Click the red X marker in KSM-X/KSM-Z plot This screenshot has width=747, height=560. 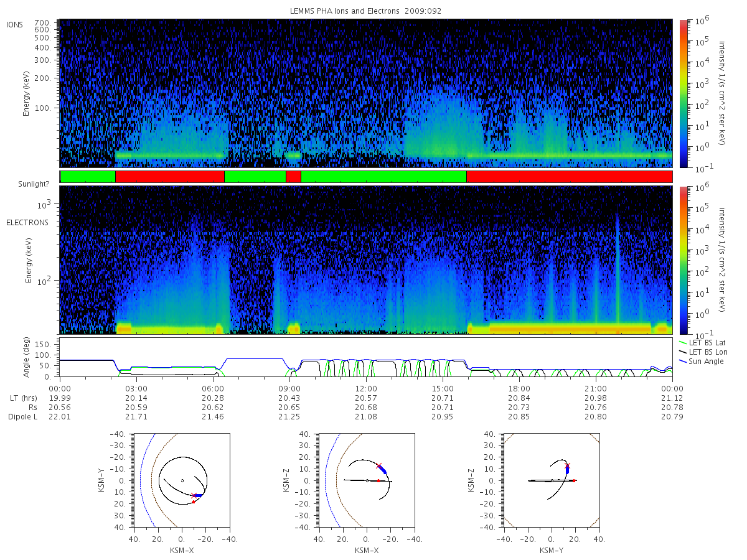tap(378, 465)
